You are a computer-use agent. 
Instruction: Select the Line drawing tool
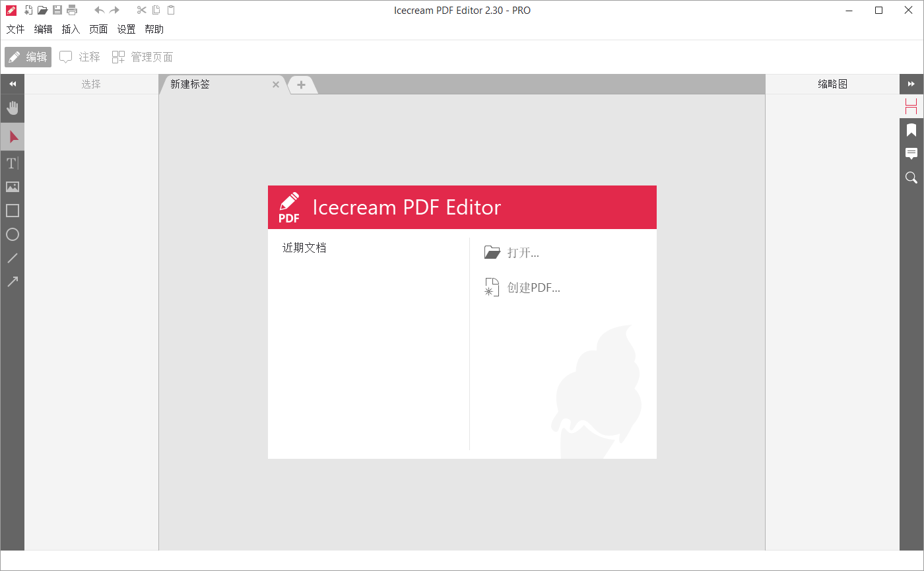[x=13, y=258]
